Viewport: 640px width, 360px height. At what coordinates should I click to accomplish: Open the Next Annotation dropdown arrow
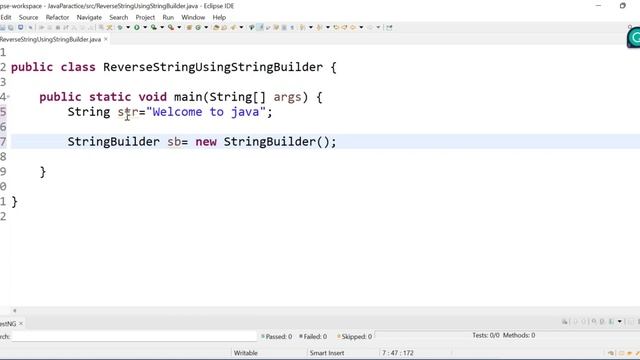pos(311,27)
